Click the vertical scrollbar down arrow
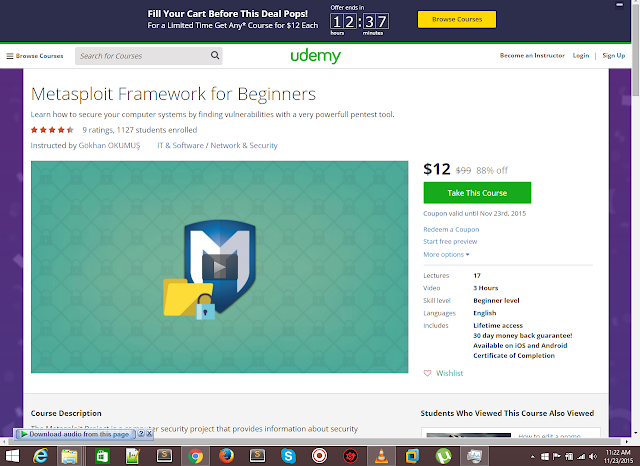 pos(636,433)
